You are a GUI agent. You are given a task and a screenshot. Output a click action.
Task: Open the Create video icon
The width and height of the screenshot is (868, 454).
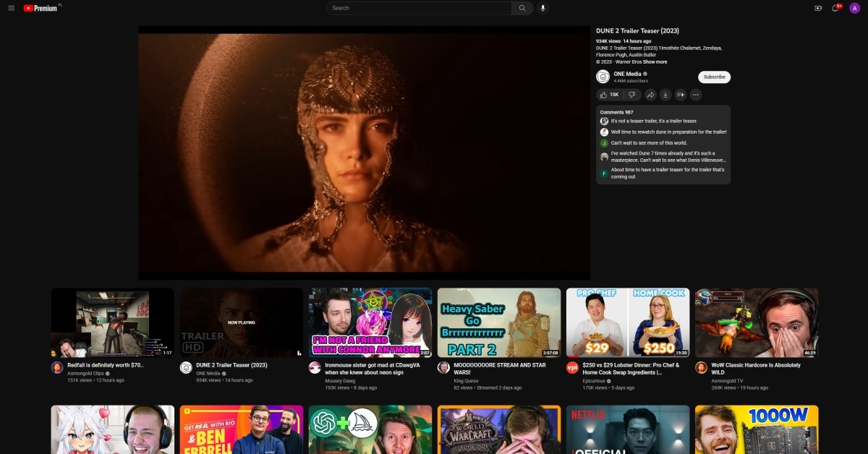click(818, 8)
